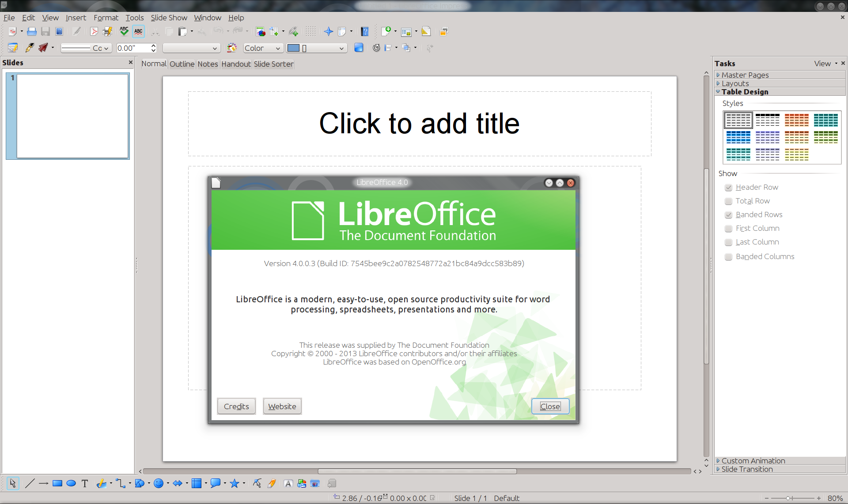Open the Fontwork Gallery icon
848x504 pixels.
288,483
